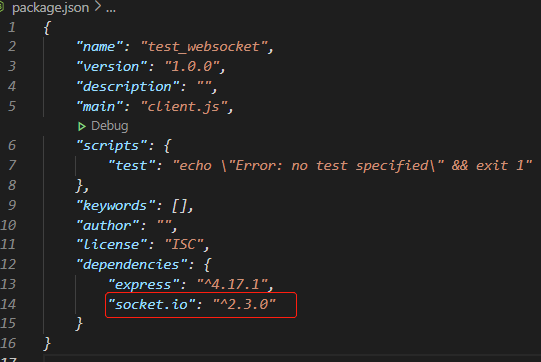Screen dimensions: 541x362
Task: Click the "ISC" license value
Action: click(x=184, y=245)
